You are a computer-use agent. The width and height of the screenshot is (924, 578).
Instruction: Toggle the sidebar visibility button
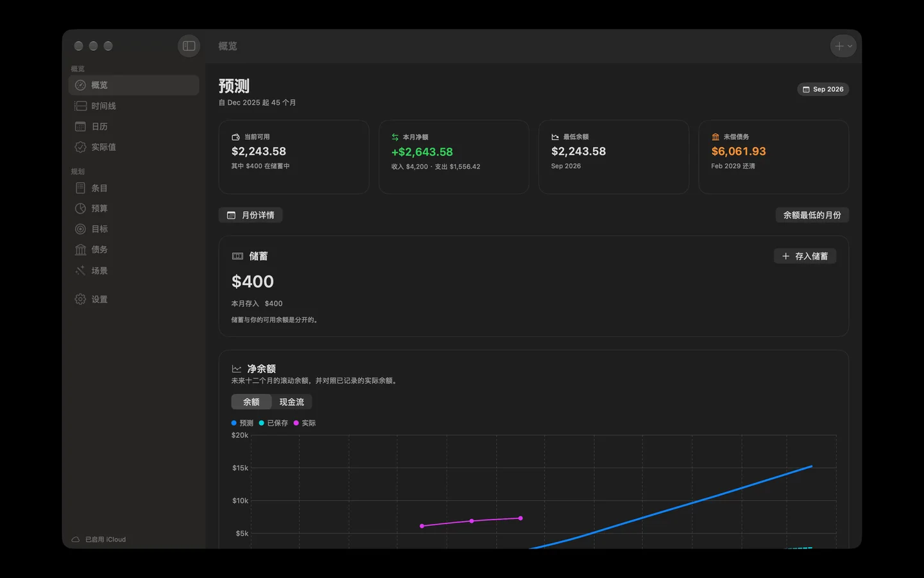pyautogui.click(x=189, y=46)
